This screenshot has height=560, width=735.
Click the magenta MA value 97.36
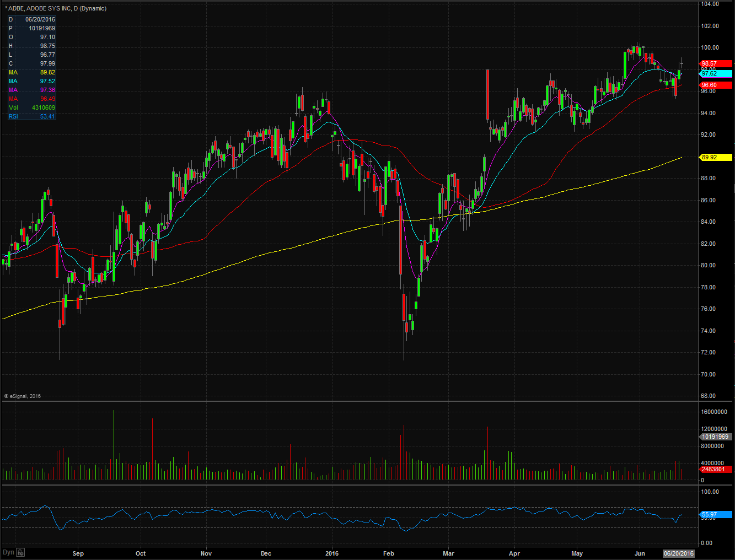tap(47, 90)
